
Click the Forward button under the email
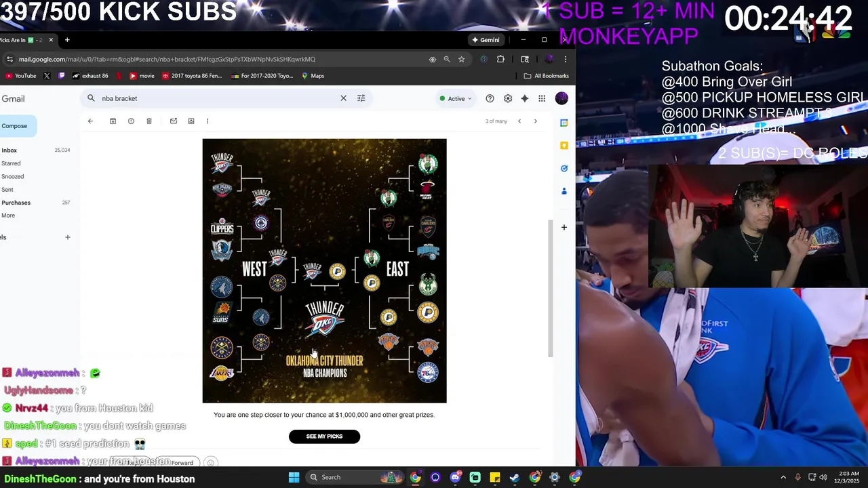[182, 463]
